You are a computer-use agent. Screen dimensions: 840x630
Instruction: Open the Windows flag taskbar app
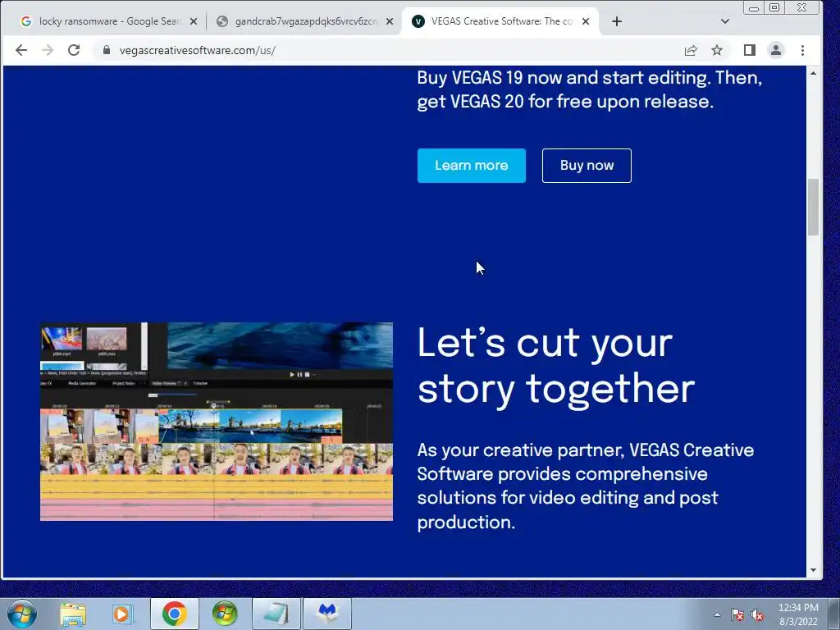tap(225, 614)
